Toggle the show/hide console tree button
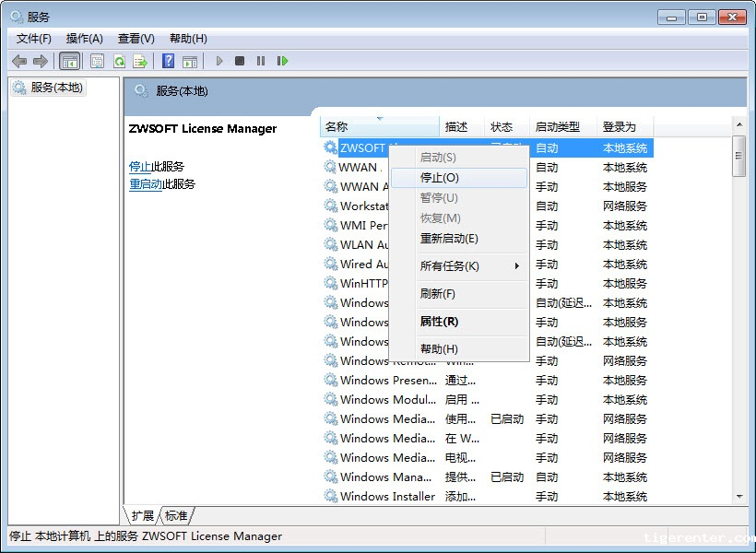 coord(69,61)
